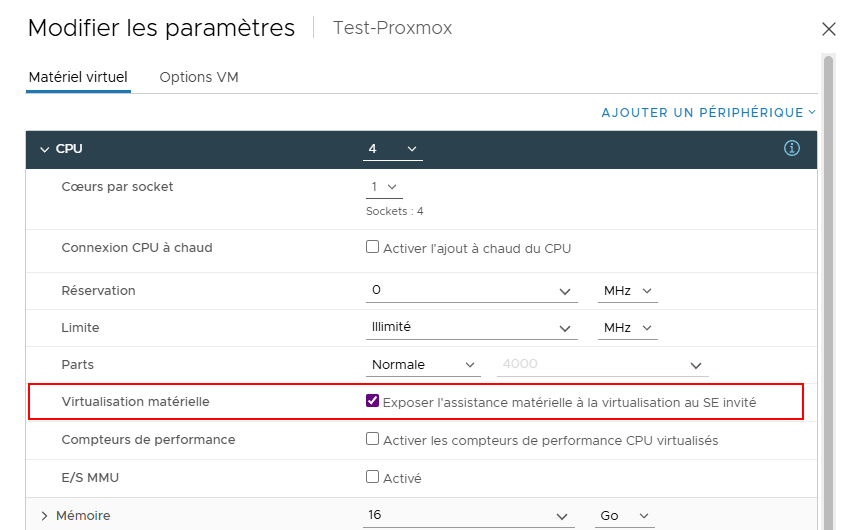Enable CPU hot-add checkbox
Viewport: 844px width, 530px height.
coord(373,247)
